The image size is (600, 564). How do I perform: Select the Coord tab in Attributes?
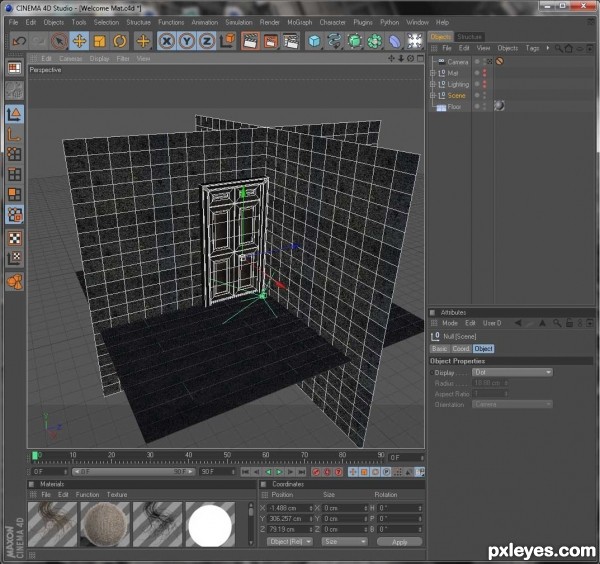click(461, 349)
